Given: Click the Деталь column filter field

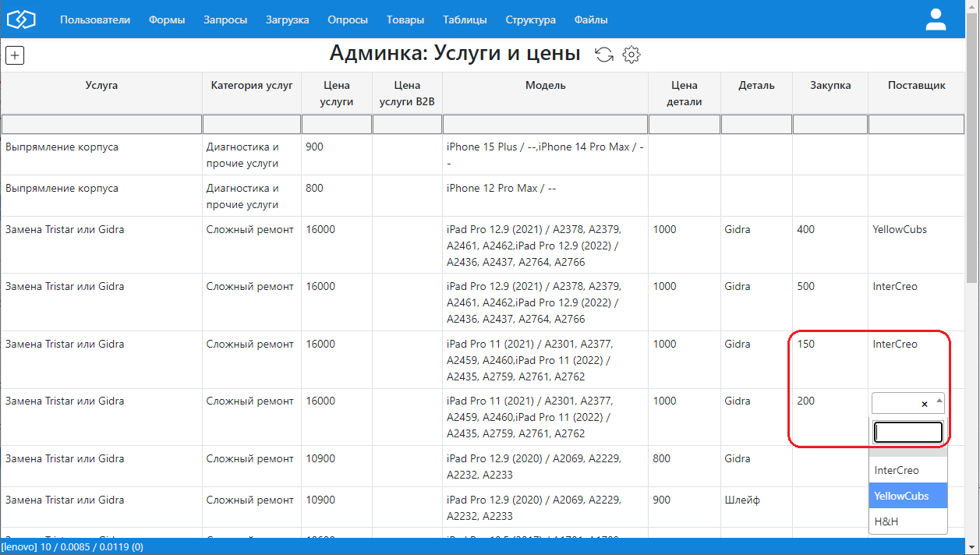Looking at the screenshot, I should 756,124.
